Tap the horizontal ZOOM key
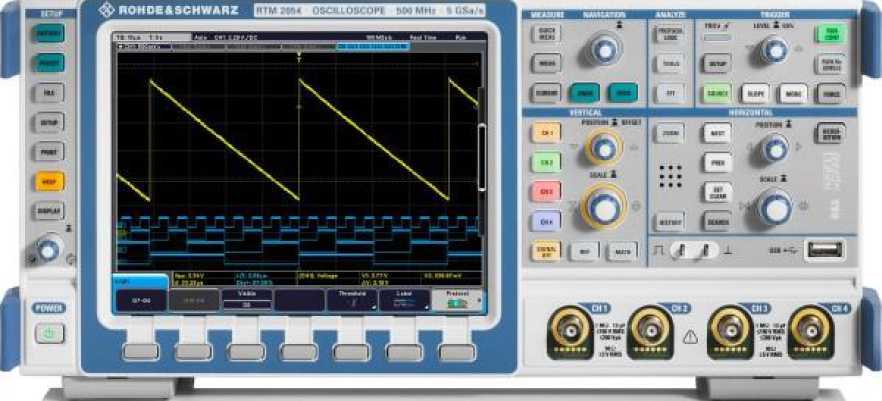882x401 pixels. 669,133
